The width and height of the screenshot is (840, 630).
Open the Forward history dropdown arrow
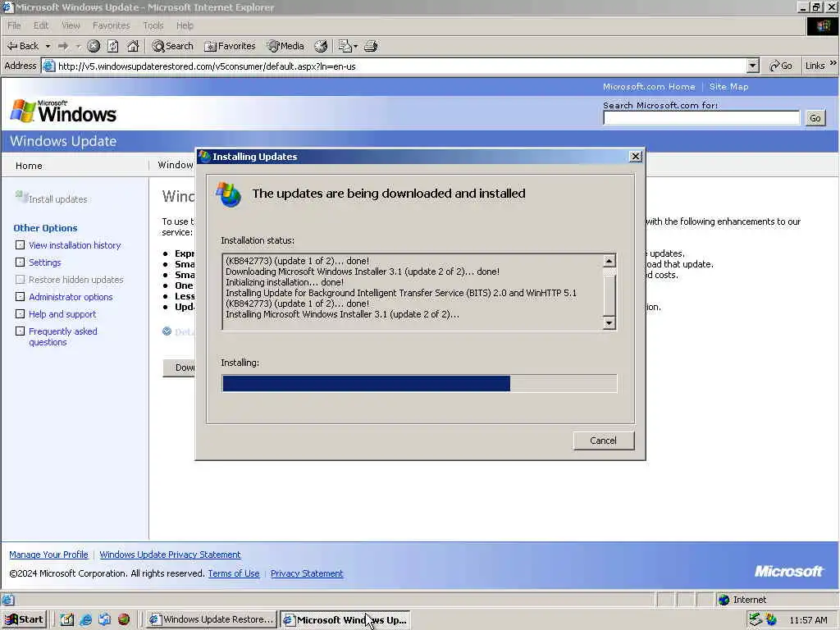coord(78,47)
